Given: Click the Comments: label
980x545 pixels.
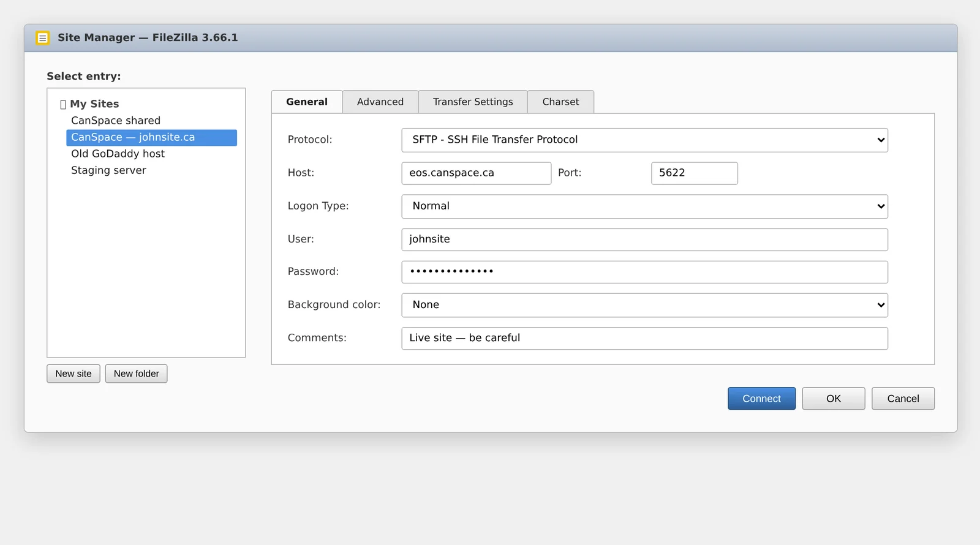Looking at the screenshot, I should [317, 337].
